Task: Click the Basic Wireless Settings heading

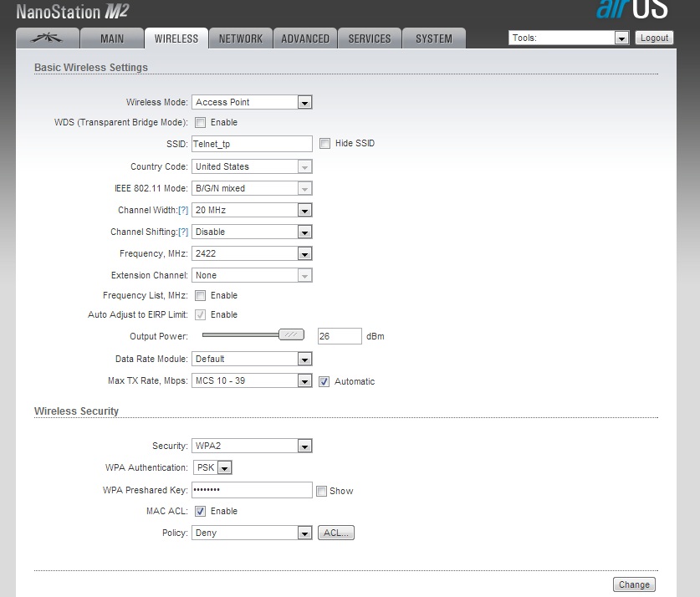Action: [91, 68]
